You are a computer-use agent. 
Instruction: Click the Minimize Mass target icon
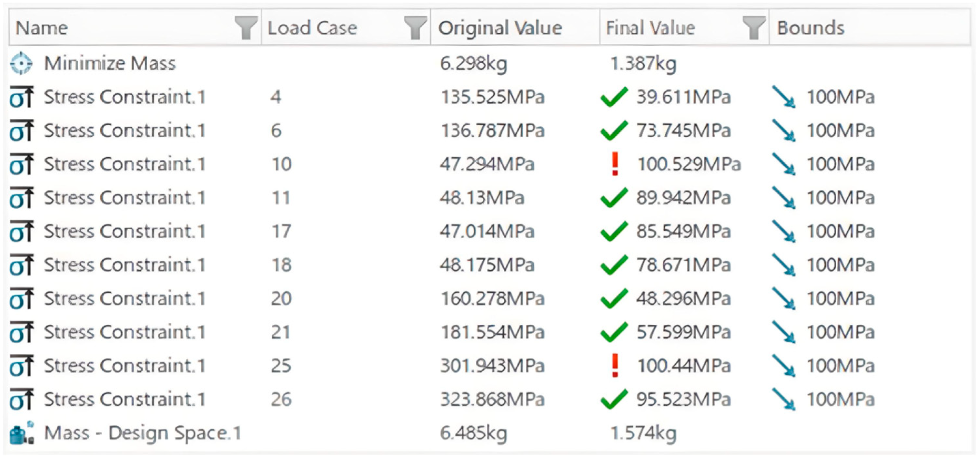(x=21, y=63)
